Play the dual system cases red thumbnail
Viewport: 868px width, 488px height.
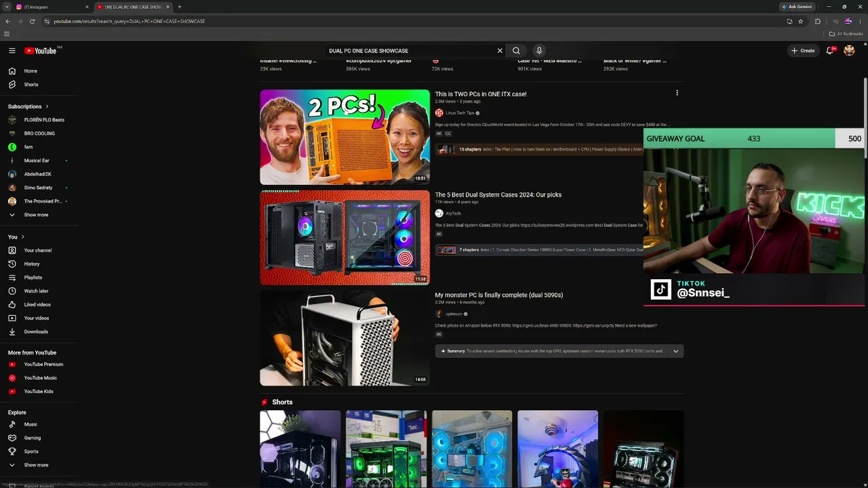(x=344, y=237)
